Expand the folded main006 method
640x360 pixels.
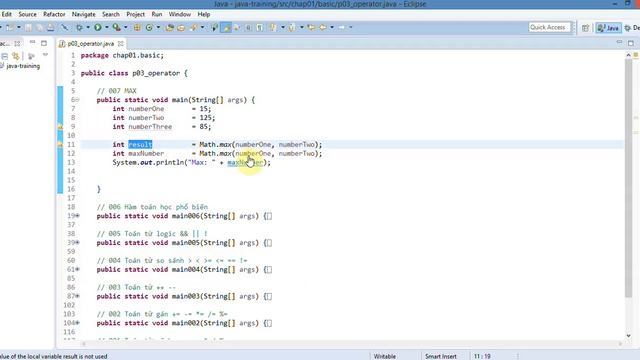[77, 216]
